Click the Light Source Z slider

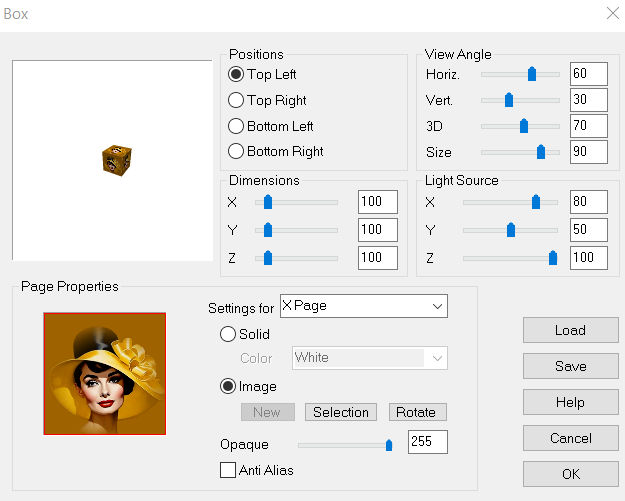tap(510, 258)
